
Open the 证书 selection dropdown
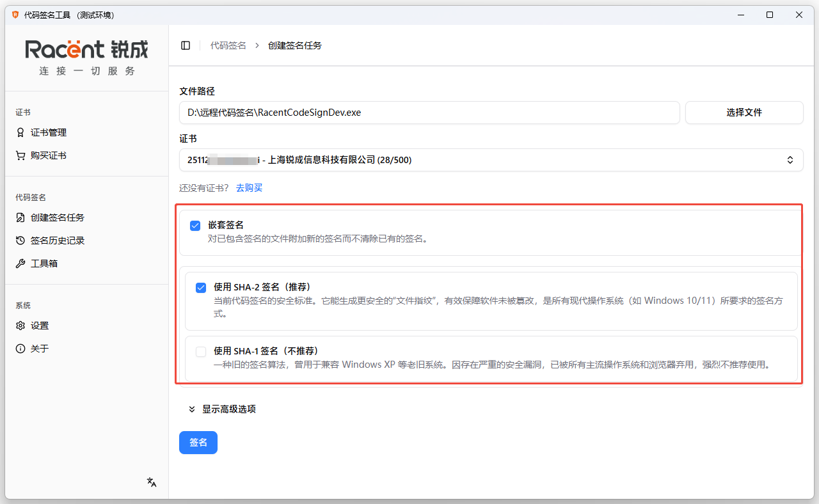point(491,160)
